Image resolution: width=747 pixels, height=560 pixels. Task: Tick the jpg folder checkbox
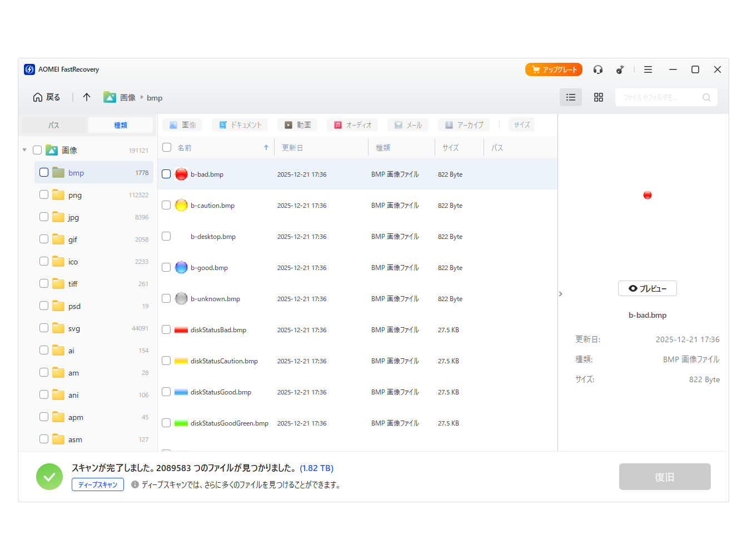44,217
